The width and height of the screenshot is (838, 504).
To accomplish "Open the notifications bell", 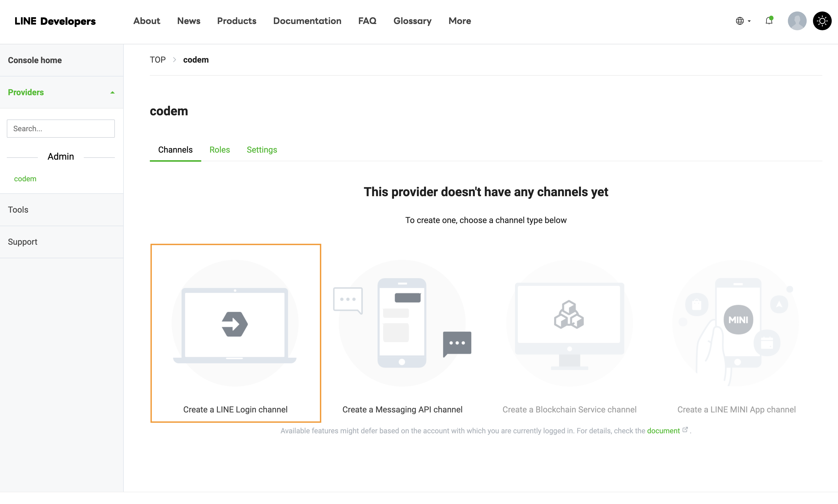I will point(769,21).
